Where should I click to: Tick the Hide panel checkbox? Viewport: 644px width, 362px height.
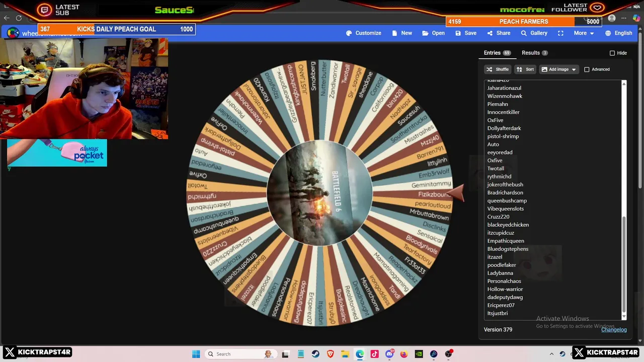click(612, 53)
